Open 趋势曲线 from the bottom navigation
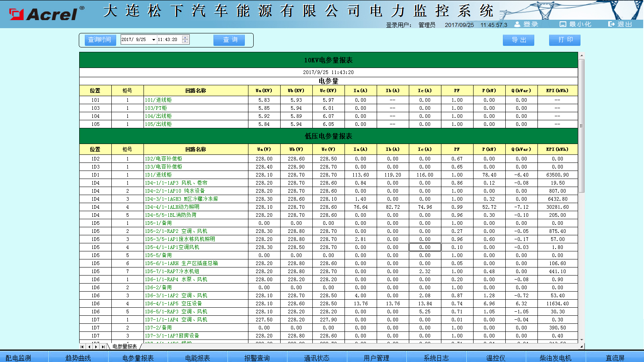This screenshot has width=644, height=362. tap(78, 358)
